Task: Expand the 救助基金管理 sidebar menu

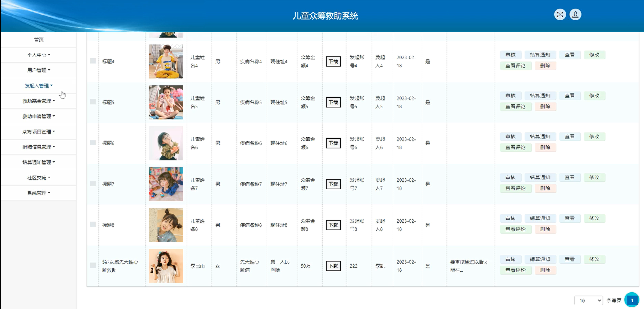Action: tap(39, 101)
